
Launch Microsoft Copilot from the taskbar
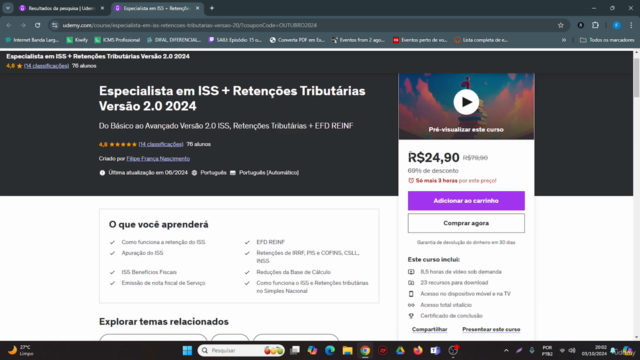[312, 350]
